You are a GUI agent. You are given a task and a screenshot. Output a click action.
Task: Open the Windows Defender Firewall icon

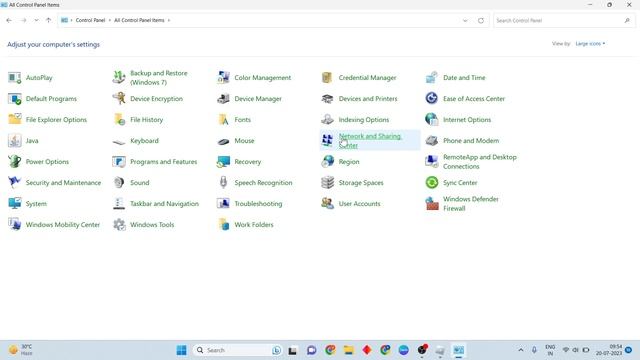(x=432, y=203)
